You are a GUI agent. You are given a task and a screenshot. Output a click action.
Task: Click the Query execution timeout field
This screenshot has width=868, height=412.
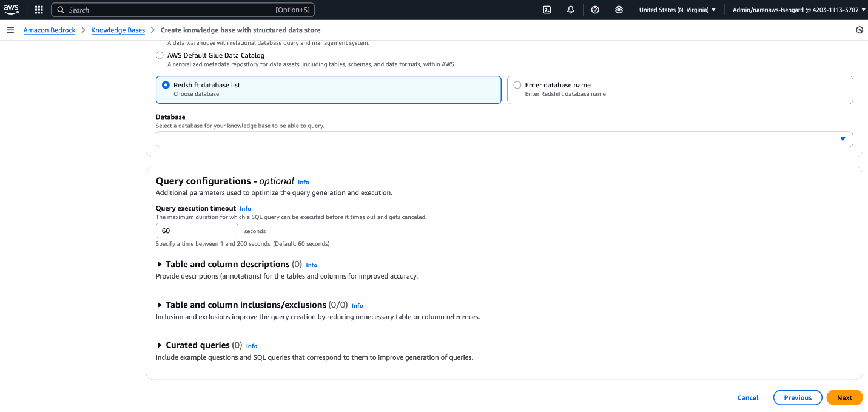click(197, 231)
